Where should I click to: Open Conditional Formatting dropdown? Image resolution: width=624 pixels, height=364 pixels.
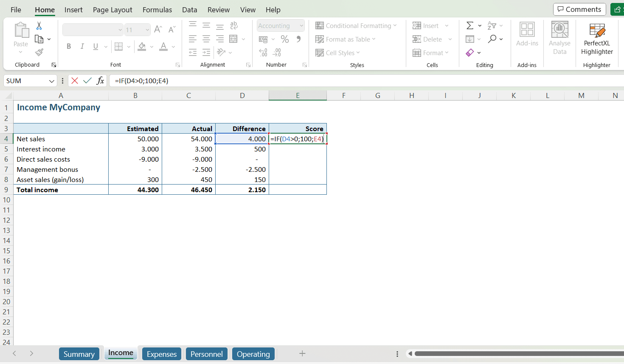356,26
